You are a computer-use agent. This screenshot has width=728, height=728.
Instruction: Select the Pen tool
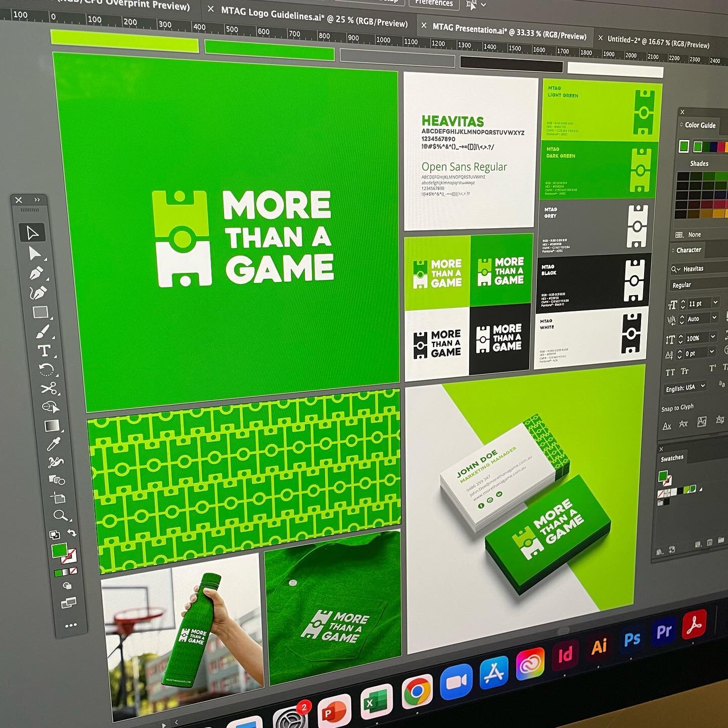(36, 274)
